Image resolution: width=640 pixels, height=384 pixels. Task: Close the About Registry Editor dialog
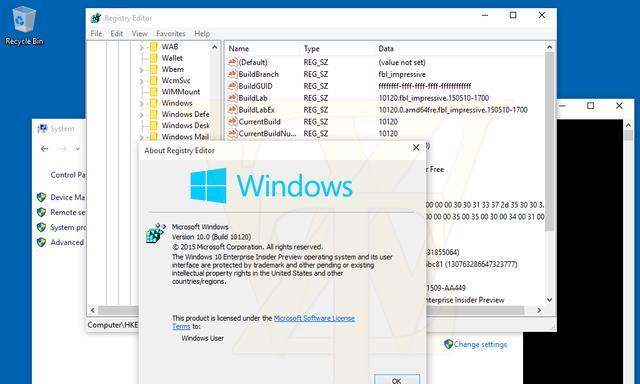pos(416,147)
